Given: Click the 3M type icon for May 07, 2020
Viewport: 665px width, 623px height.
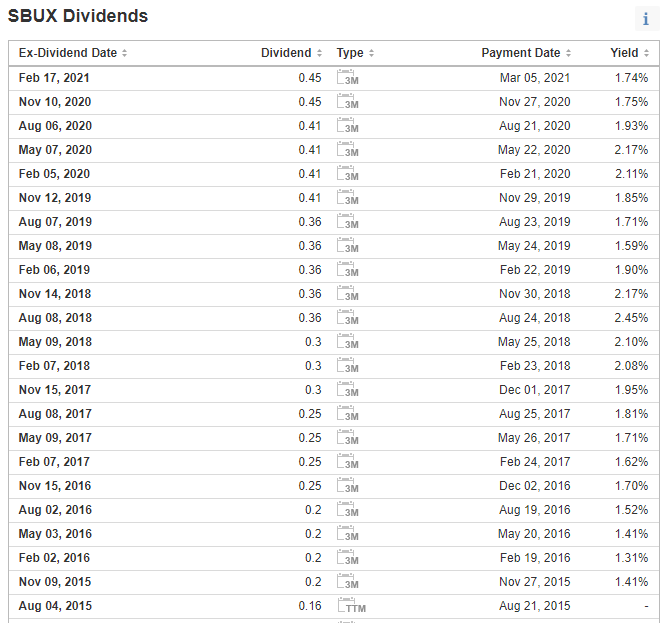Looking at the screenshot, I should click(x=348, y=150).
